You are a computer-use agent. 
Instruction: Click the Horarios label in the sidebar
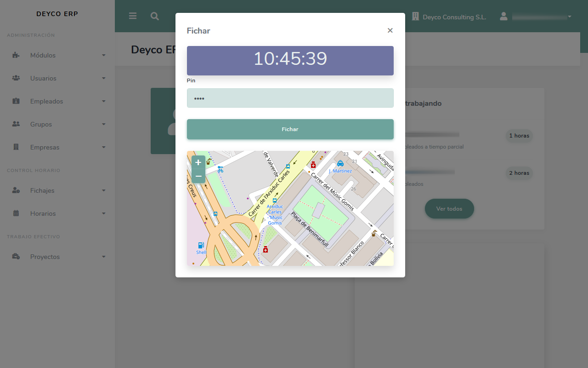[43, 213]
